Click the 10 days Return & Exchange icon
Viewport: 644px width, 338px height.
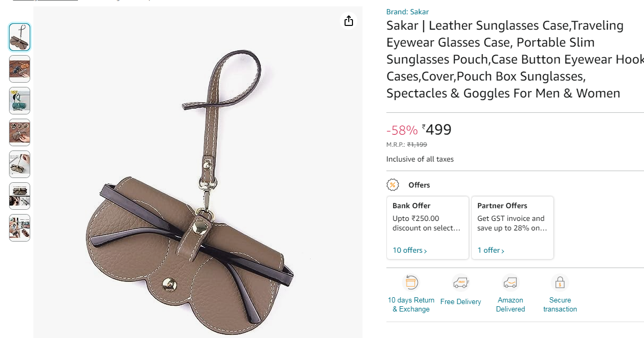[411, 282]
